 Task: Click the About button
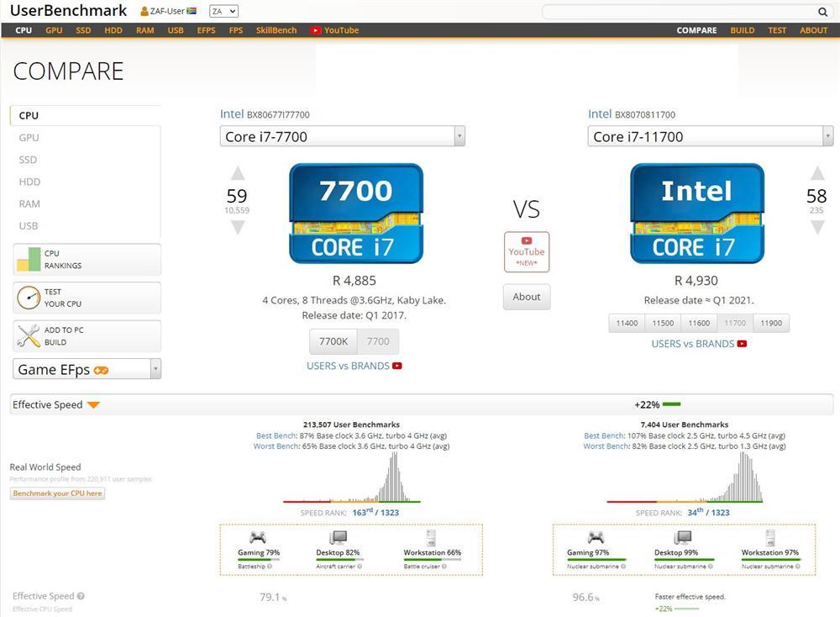pos(527,297)
